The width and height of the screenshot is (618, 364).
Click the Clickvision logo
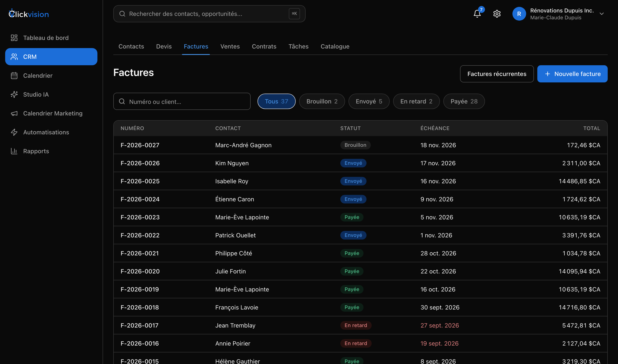(29, 14)
